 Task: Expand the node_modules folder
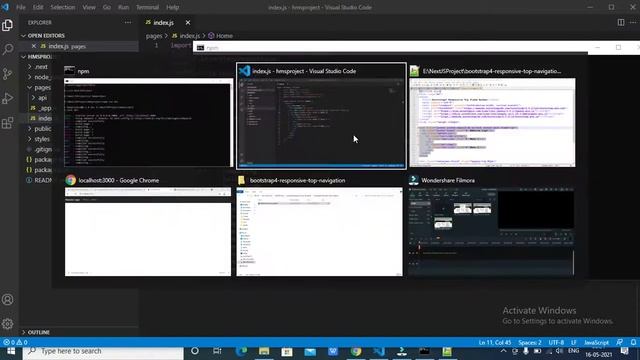tap(39, 77)
